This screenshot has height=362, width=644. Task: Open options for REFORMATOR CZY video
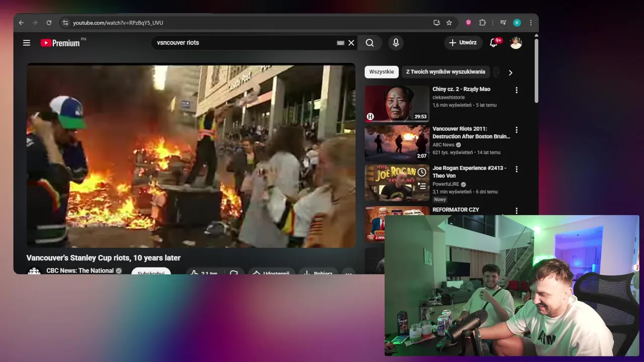point(516,211)
